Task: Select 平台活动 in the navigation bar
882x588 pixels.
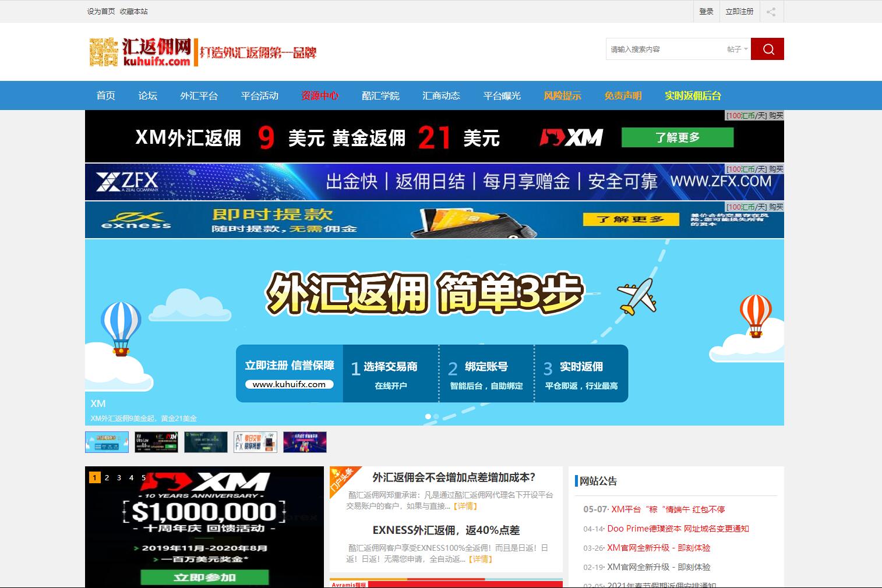Action: 259,95
